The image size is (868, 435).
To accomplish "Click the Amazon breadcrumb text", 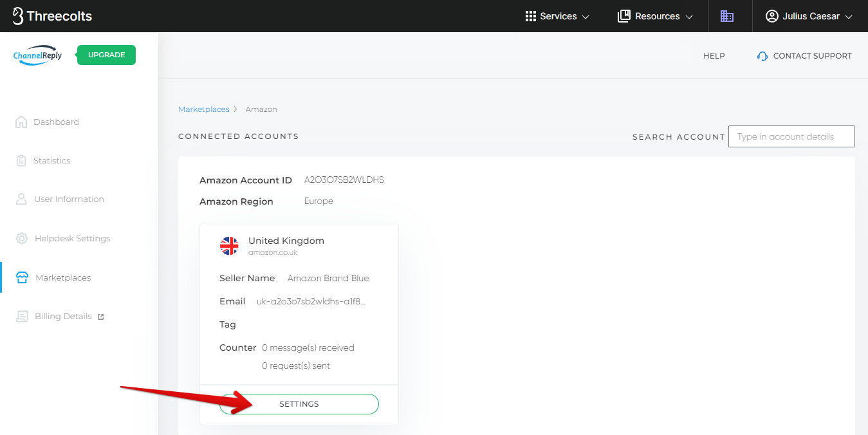I will [261, 109].
